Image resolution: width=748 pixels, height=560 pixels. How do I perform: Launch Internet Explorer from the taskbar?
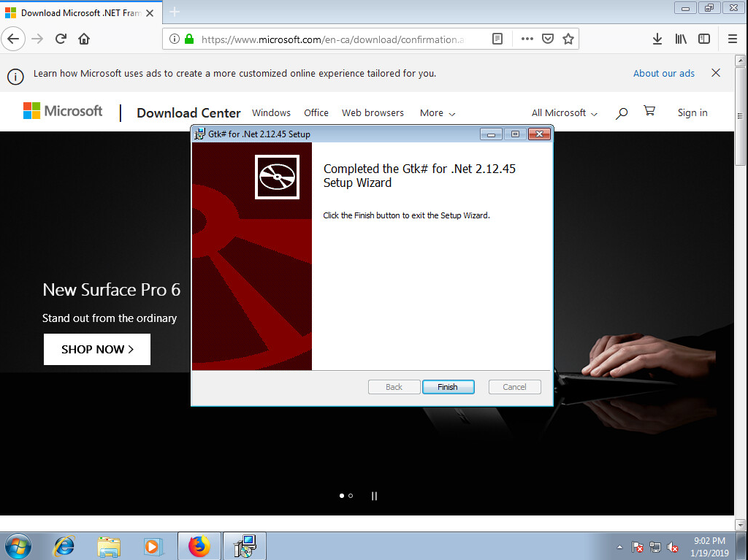64,546
